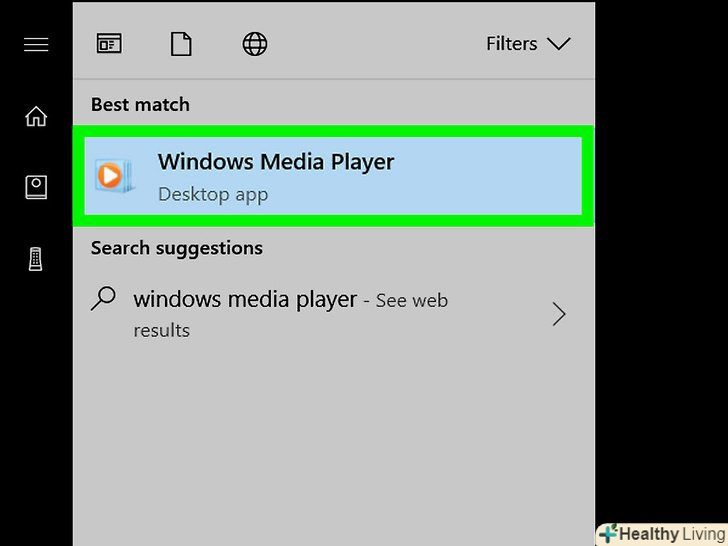728x546 pixels.
Task: Click the 'Best match' heading
Action: point(140,105)
